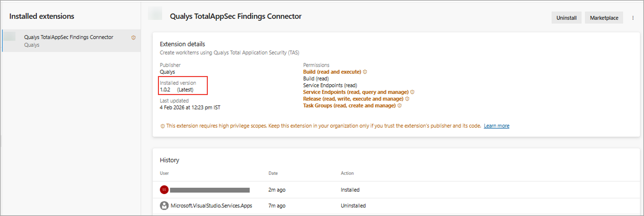Open the Learn more link
The height and width of the screenshot is (216, 644).
click(x=496, y=126)
